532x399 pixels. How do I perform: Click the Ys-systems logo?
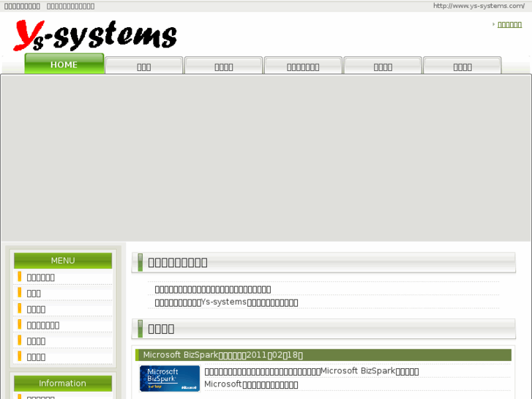(95, 35)
